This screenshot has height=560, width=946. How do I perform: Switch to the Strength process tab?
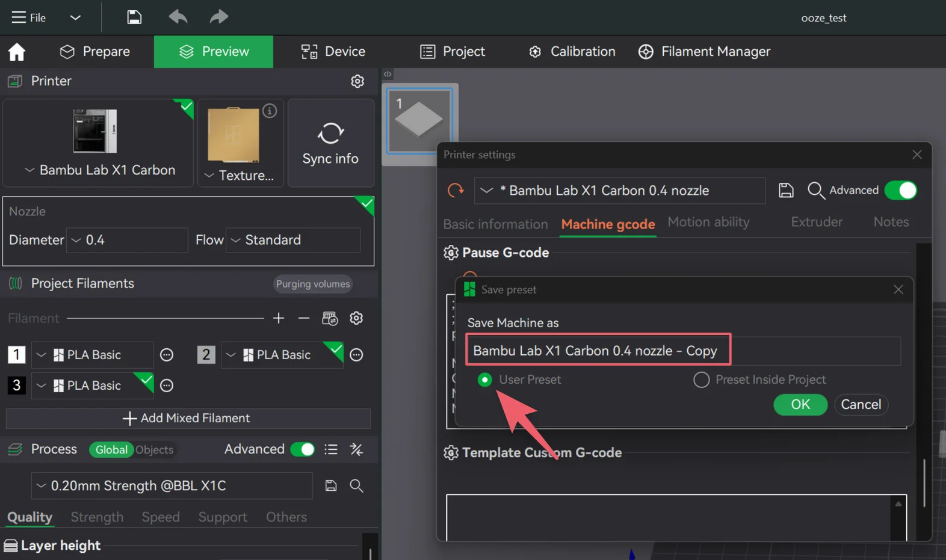[97, 517]
